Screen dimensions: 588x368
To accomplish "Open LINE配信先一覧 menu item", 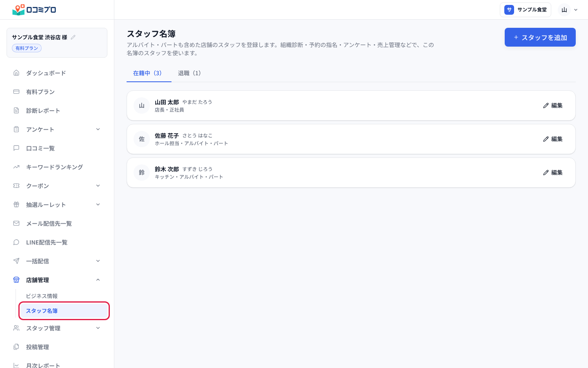I will [57, 242].
